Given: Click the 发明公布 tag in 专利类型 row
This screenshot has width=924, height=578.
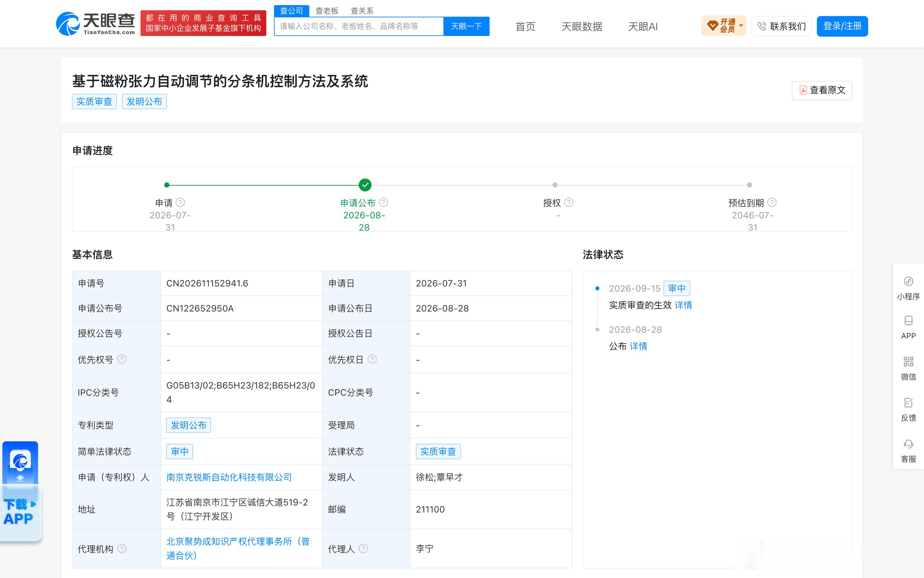Looking at the screenshot, I should (x=189, y=425).
